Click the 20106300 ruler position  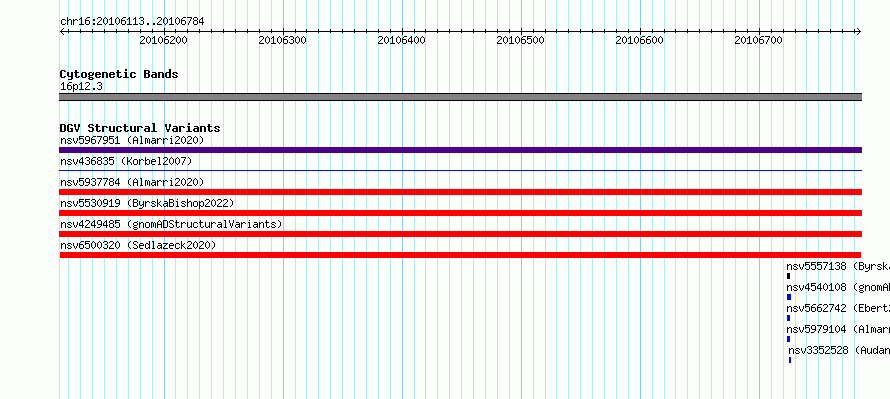[x=283, y=40]
